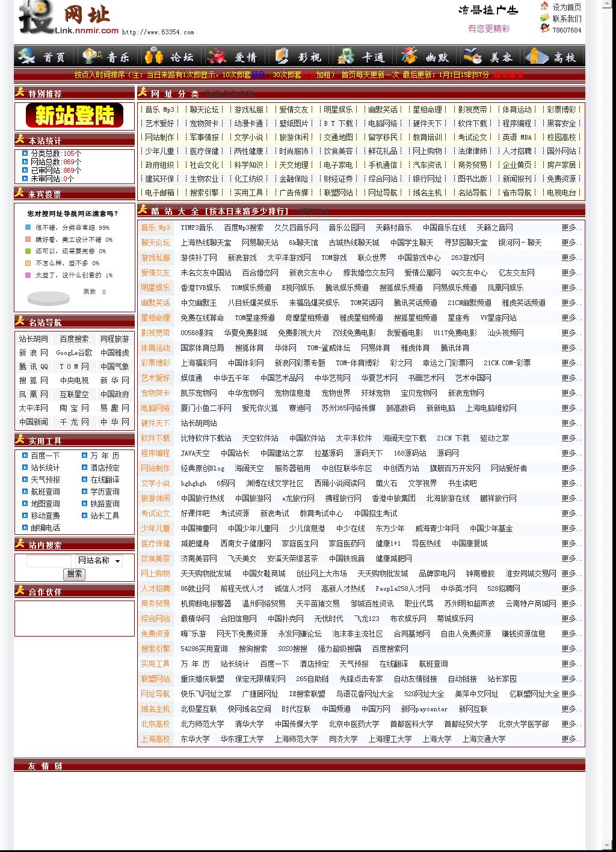
Task: Open the 新浪网 link in 名站导航
Action: [x=33, y=353]
